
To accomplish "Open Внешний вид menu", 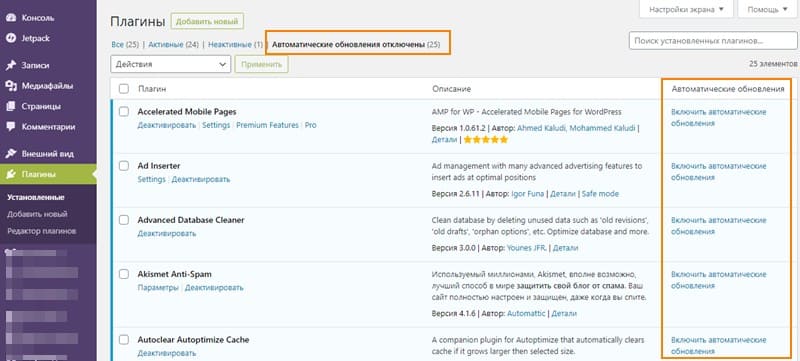I will (48, 154).
